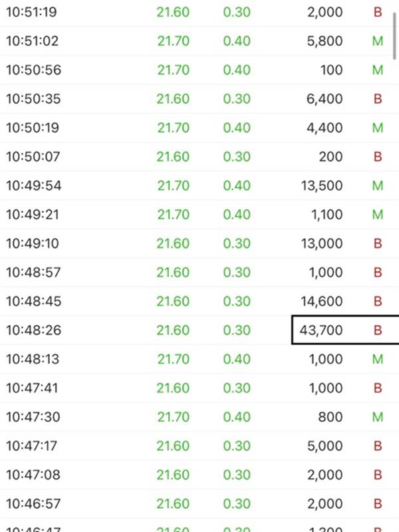
Task: Click the M marker on the 10:50:19 row
Action: click(x=378, y=128)
